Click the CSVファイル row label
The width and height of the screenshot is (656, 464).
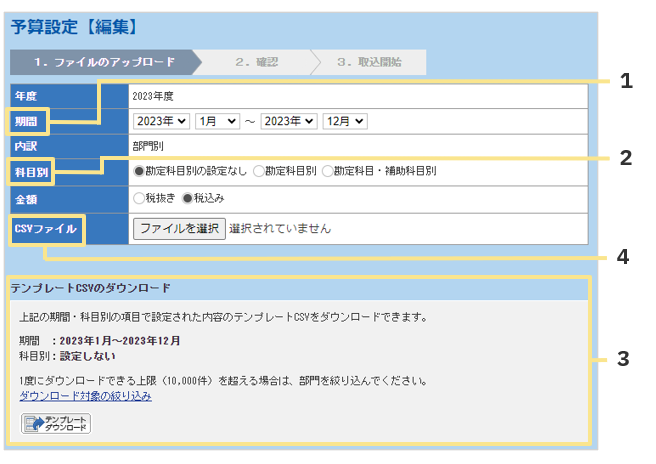[44, 229]
